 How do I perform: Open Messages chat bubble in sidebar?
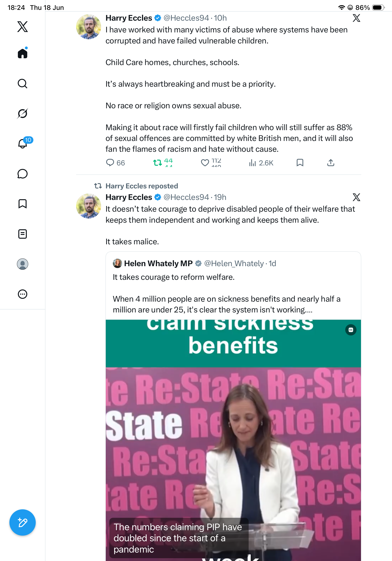tap(23, 174)
